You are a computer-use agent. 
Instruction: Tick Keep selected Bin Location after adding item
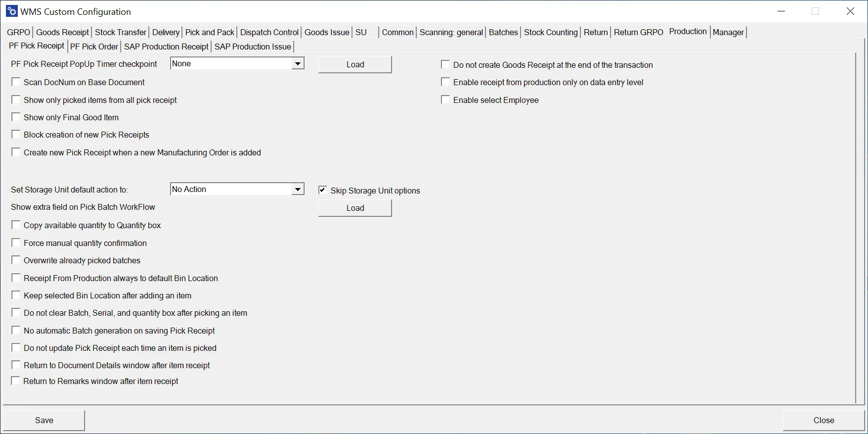[x=16, y=295]
